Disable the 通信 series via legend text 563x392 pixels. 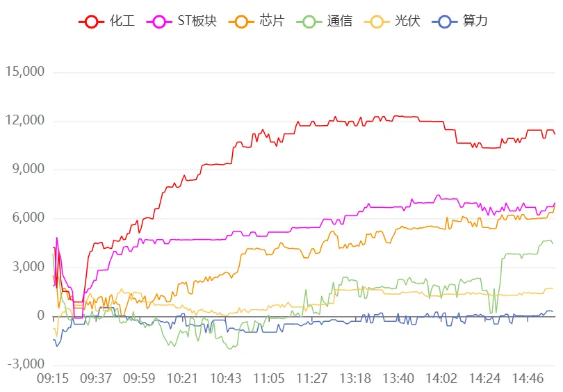point(340,22)
